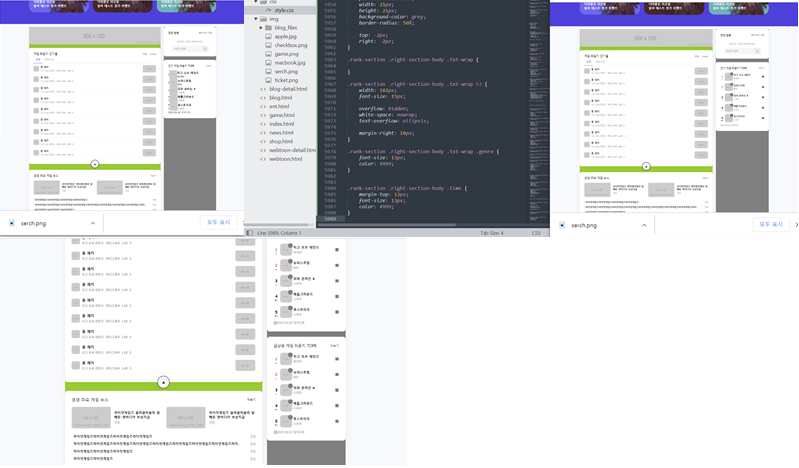Open shop.html from the sidebar

point(281,141)
